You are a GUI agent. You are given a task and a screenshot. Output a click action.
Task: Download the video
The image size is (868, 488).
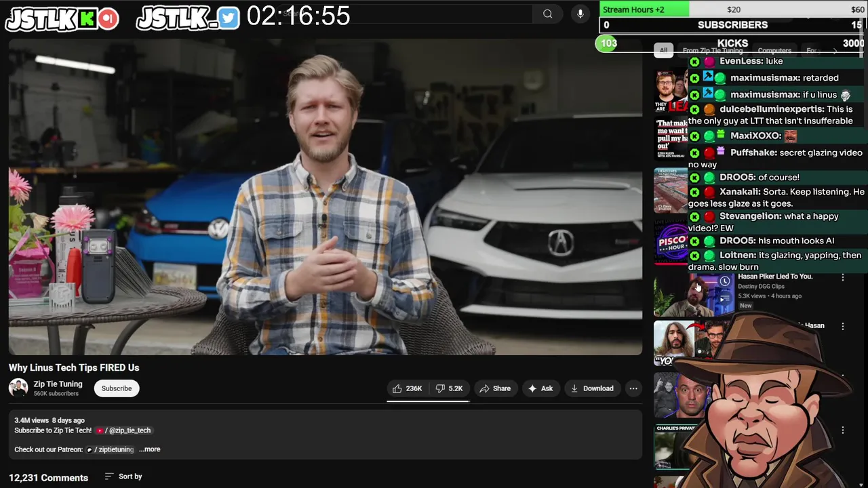[592, 388]
